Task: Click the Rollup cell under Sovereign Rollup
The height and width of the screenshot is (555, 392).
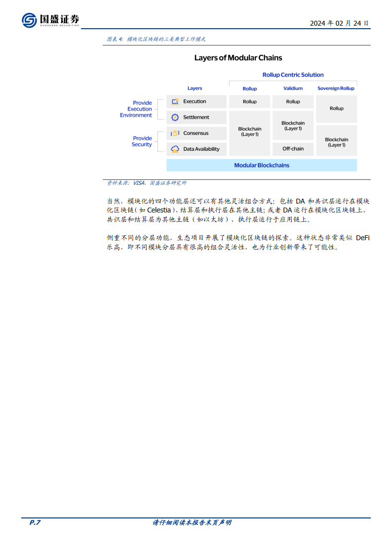Action: coord(336,109)
